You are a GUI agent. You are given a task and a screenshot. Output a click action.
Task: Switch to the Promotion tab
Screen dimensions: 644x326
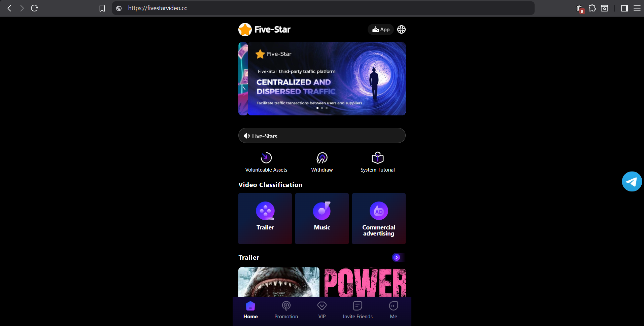click(286, 310)
